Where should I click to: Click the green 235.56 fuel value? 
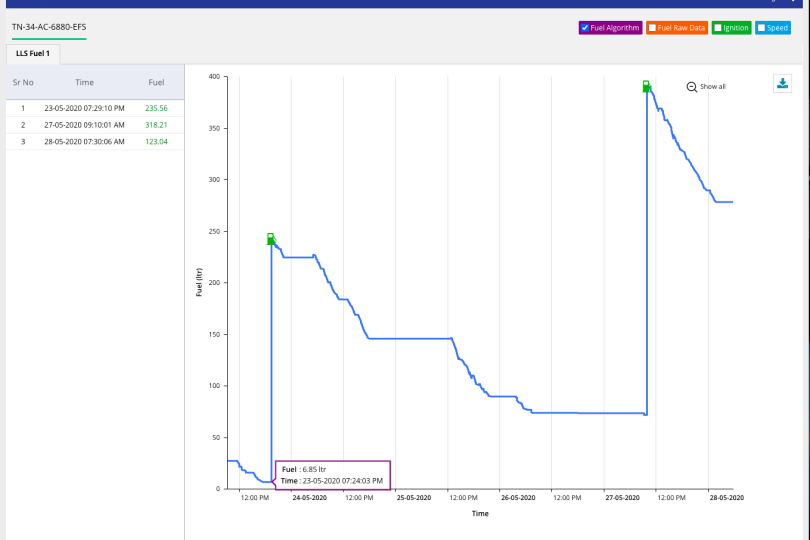coord(156,108)
